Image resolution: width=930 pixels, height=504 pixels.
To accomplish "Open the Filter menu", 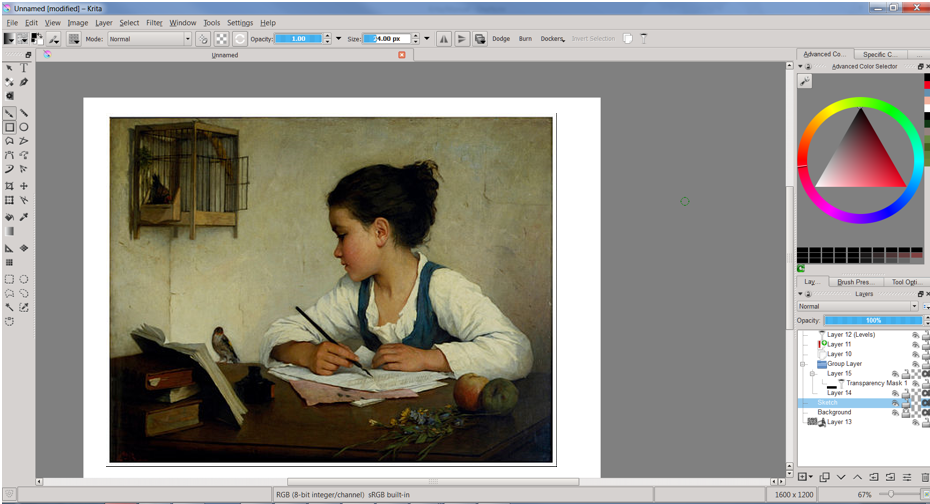I will coord(154,23).
